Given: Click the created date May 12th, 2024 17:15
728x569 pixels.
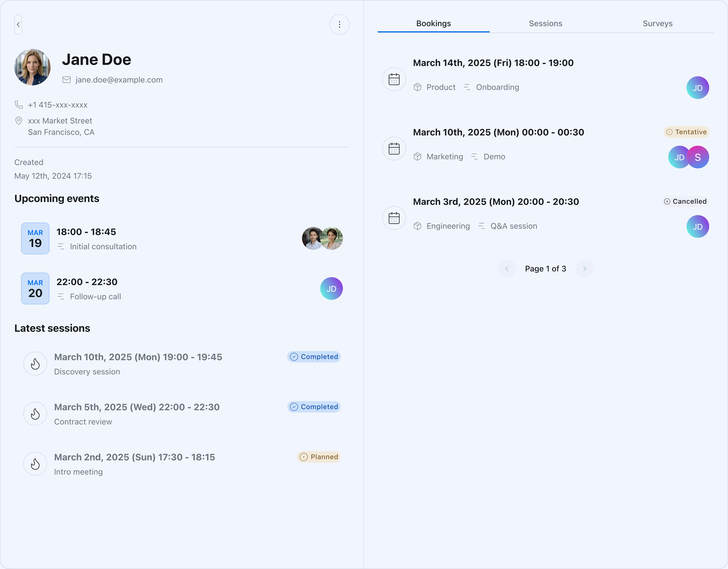Looking at the screenshot, I should click(53, 176).
